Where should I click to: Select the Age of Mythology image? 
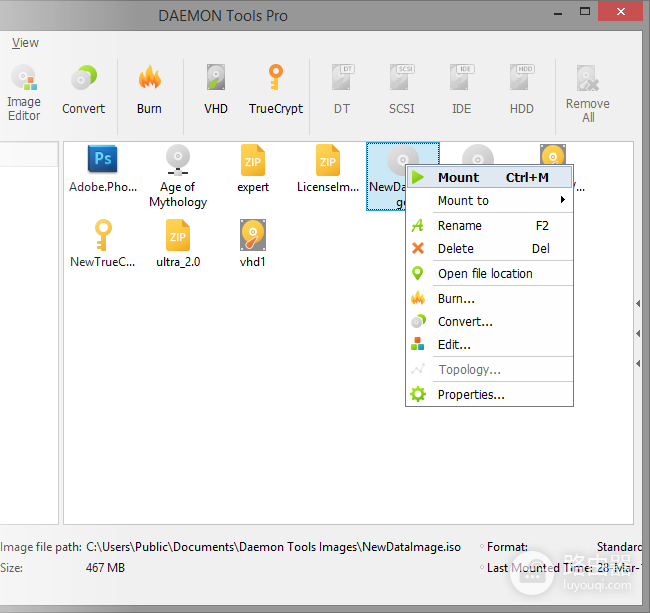point(178,176)
